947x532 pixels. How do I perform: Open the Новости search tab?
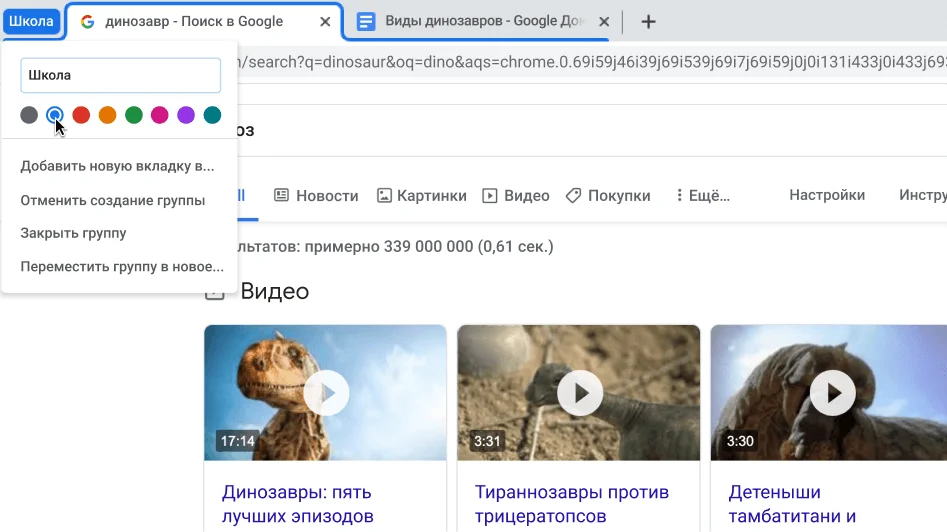tap(316, 196)
